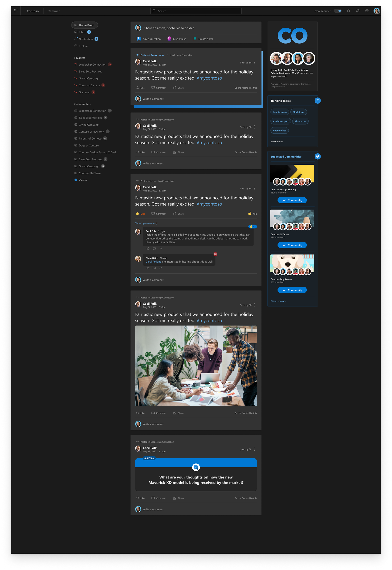Like the second Cecil Folk post

[x=140, y=152]
